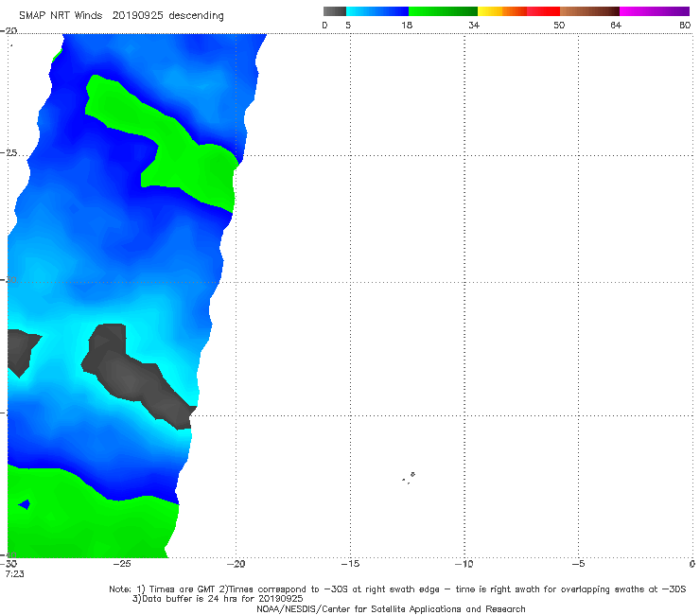This screenshot has height=615, width=700.
Task: Click the gray 0-5 segment of the color bar
Action: (x=335, y=11)
